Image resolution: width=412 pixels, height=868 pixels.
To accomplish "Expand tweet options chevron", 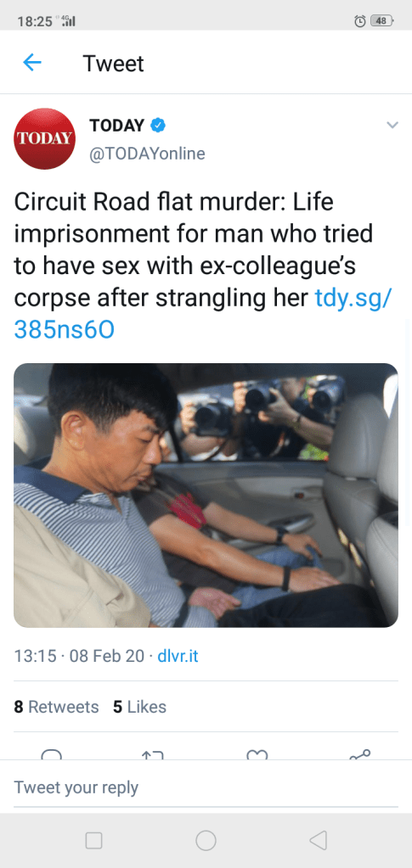I will [x=392, y=125].
